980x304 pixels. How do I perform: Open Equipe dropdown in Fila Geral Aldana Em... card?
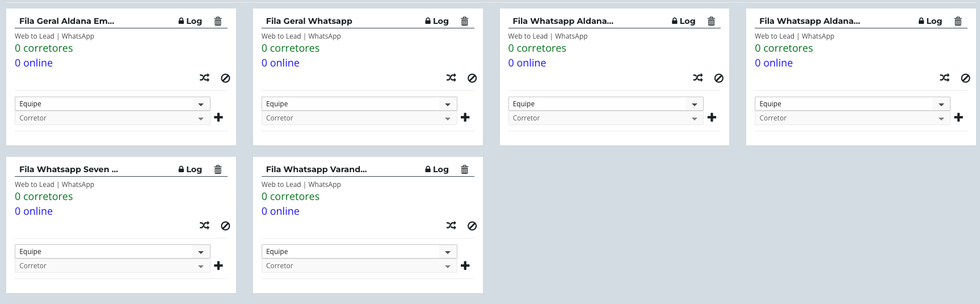(112, 104)
